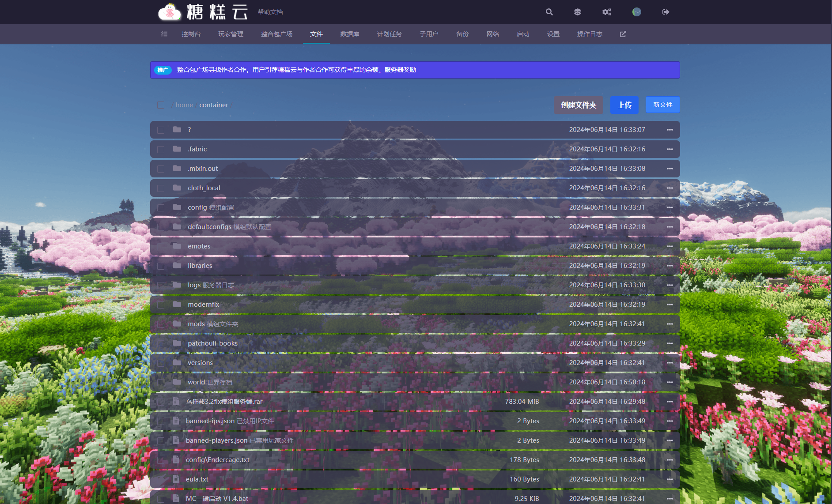Click file icon of banned-ips.json row
Screen dimensions: 832x504
176,421
